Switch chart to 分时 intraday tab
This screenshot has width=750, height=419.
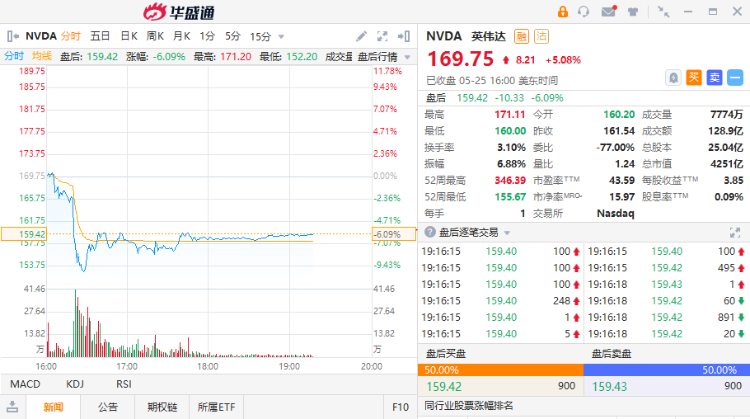pos(70,36)
